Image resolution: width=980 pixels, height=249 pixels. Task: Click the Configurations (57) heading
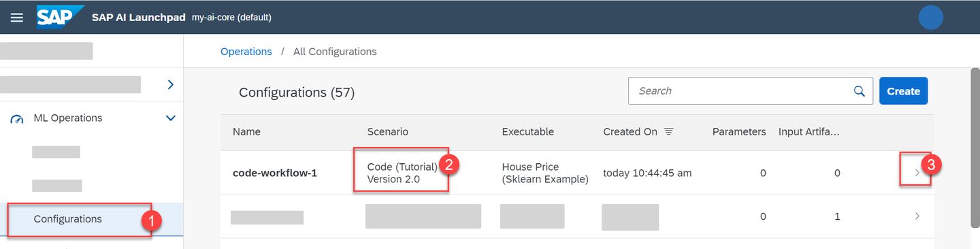pos(297,93)
